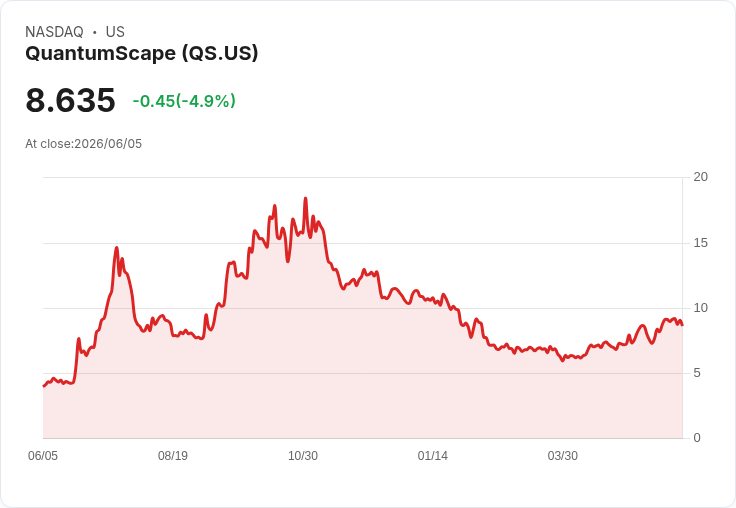Click the 01/14 date label on x-axis

click(433, 456)
